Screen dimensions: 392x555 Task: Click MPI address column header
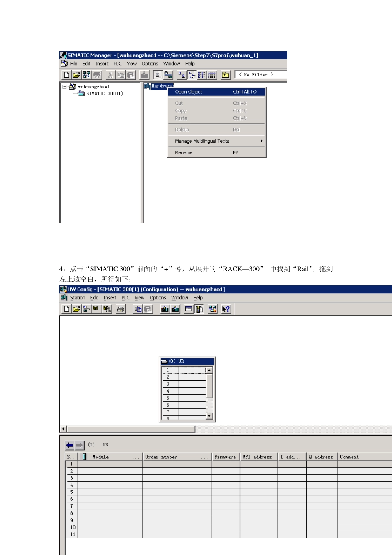259,457
